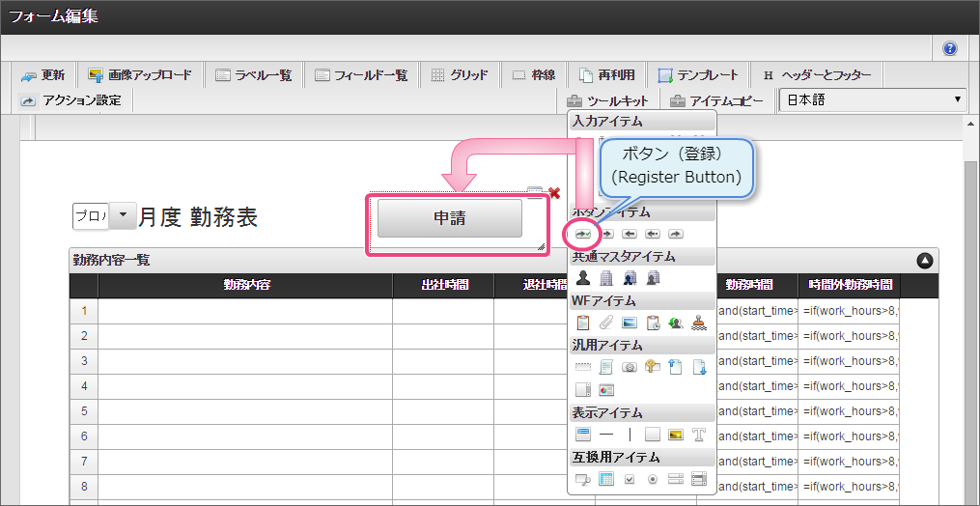The width and height of the screenshot is (980, 506).
Task: Select row number 3 in the table
Action: 84,361
